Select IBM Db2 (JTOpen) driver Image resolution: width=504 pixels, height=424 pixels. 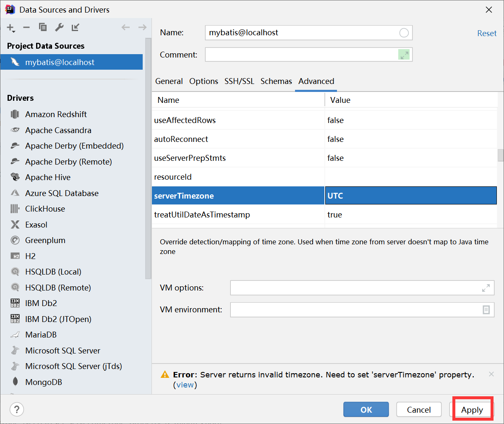click(x=58, y=319)
